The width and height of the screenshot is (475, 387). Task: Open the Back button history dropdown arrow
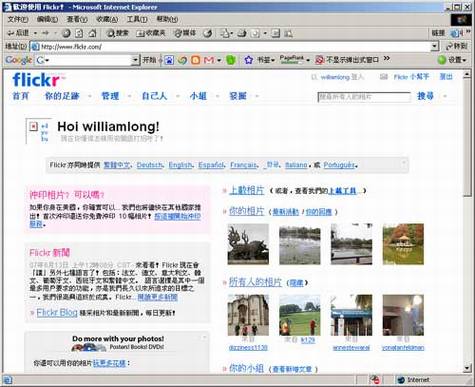35,33
